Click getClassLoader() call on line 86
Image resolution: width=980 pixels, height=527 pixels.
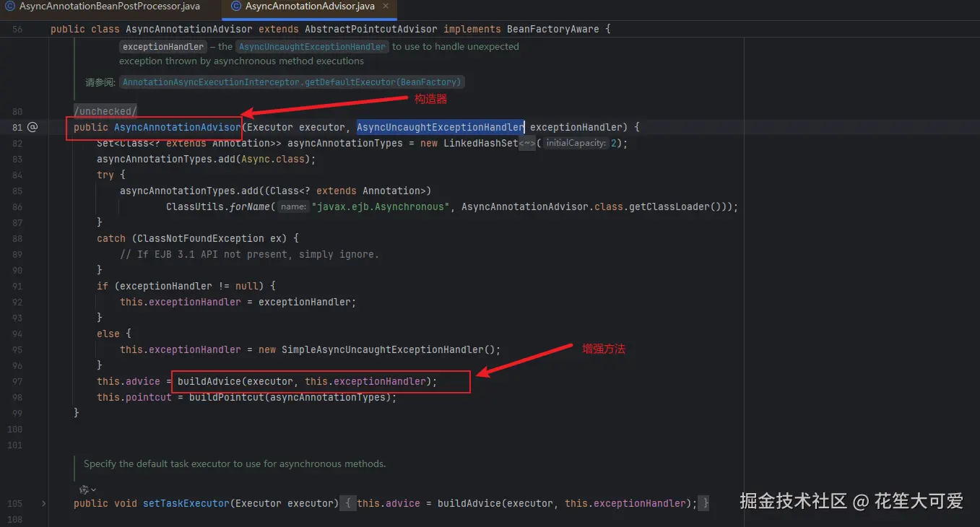[x=675, y=206]
